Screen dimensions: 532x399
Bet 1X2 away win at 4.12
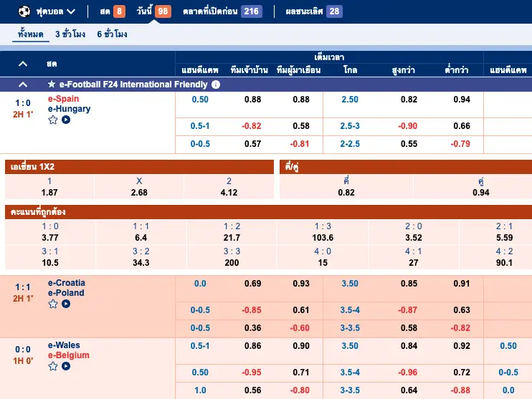229,187
